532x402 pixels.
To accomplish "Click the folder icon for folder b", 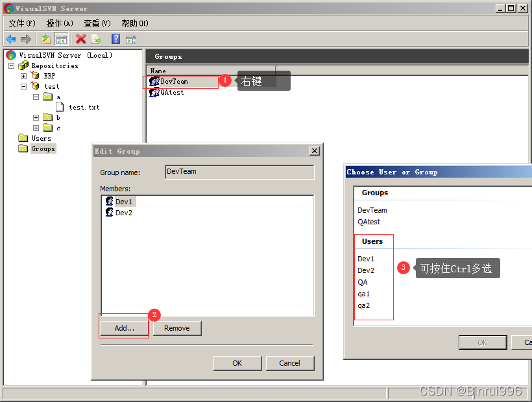I will (x=48, y=117).
